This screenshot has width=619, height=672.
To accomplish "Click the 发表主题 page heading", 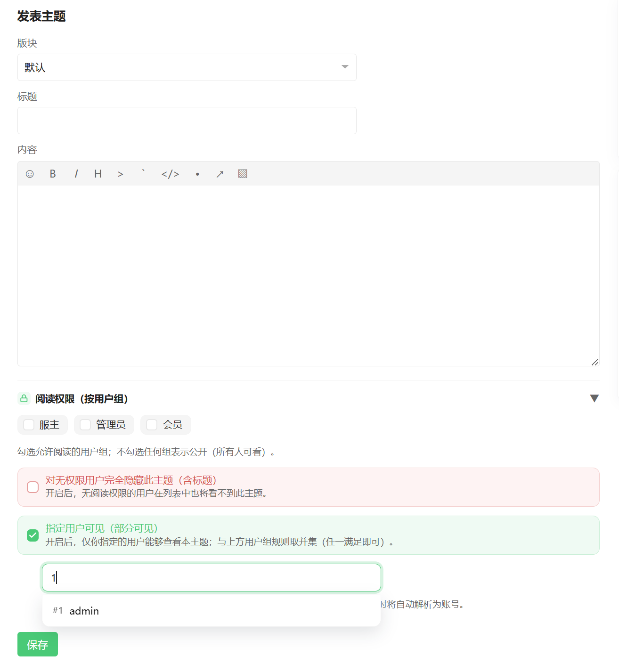I will (41, 16).
